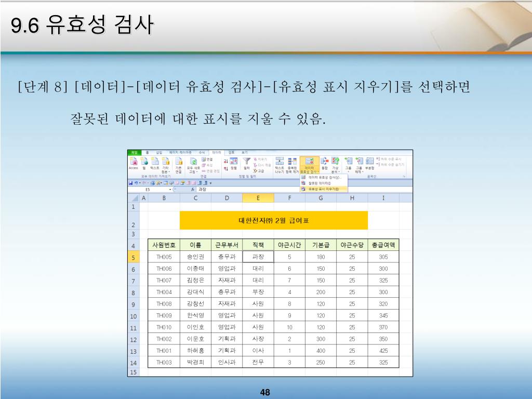The height and width of the screenshot is (399, 532).
Task: Select column E header
Action: pyautogui.click(x=258, y=198)
